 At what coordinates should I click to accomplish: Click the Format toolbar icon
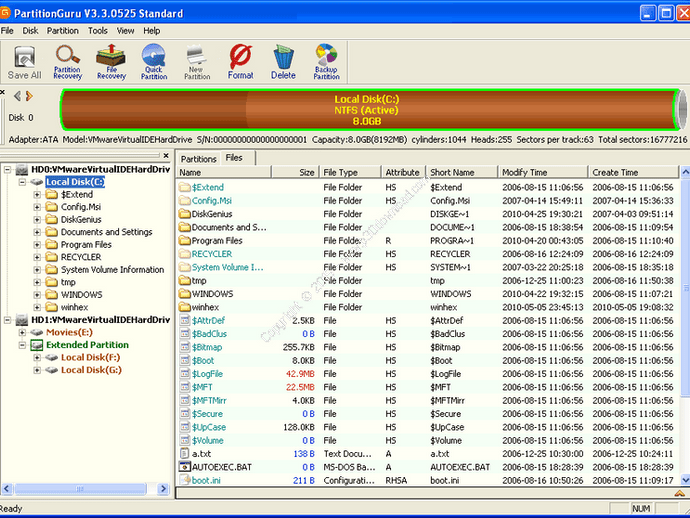[x=240, y=62]
